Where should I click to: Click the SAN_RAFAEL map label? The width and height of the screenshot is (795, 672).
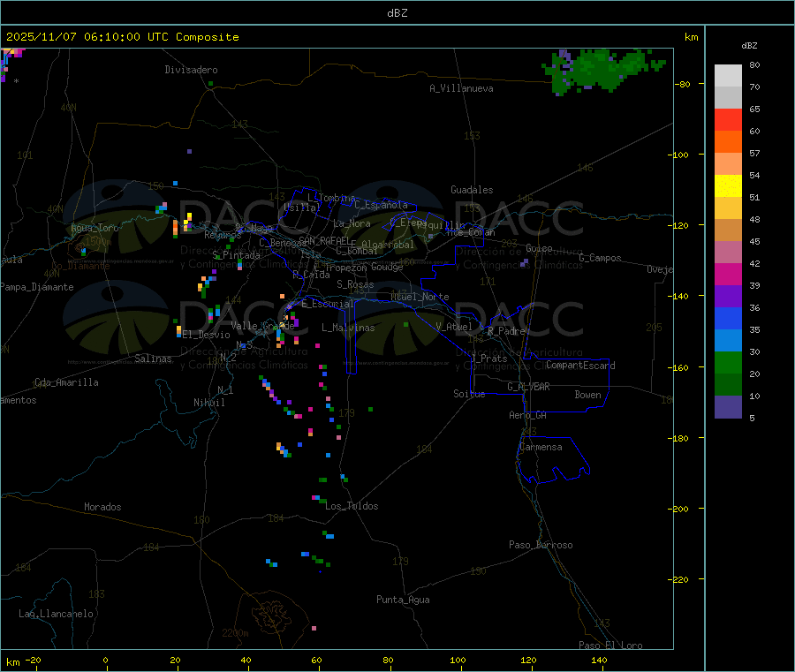click(324, 240)
